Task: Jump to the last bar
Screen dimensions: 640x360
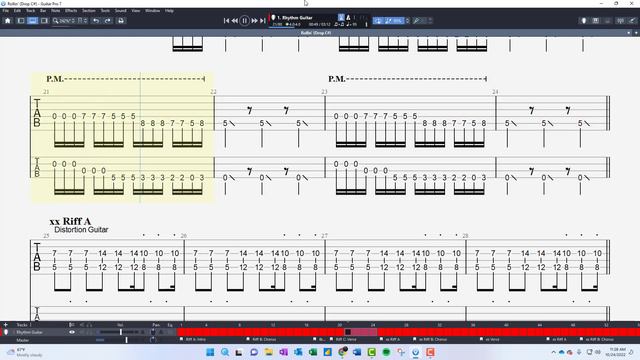Action: (x=262, y=20)
